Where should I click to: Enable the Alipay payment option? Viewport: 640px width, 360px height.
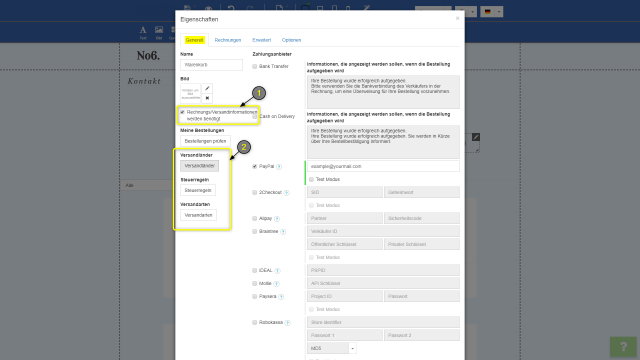254,219
